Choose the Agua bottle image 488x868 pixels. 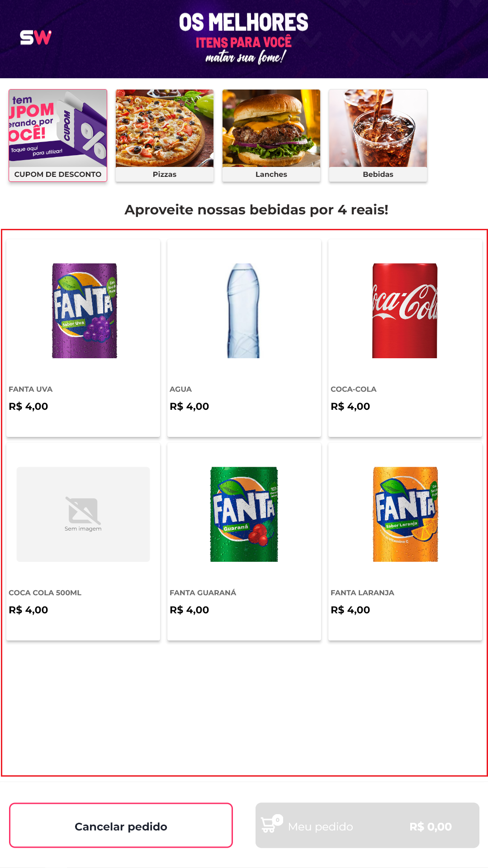pos(243,311)
